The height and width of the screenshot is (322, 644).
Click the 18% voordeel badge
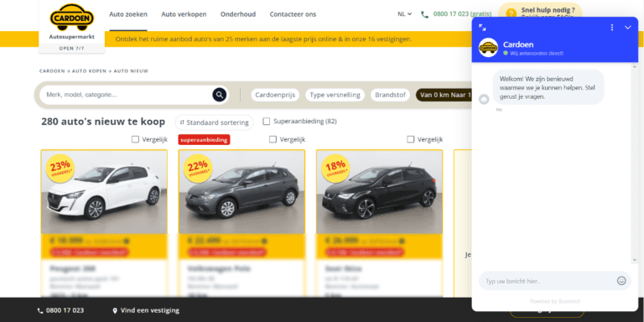335,169
